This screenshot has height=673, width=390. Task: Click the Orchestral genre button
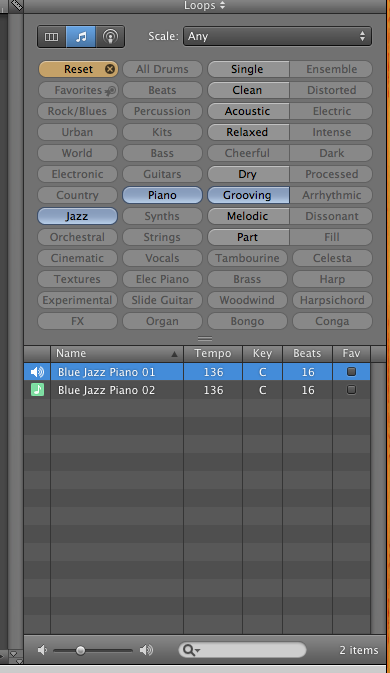pyautogui.click(x=77, y=237)
